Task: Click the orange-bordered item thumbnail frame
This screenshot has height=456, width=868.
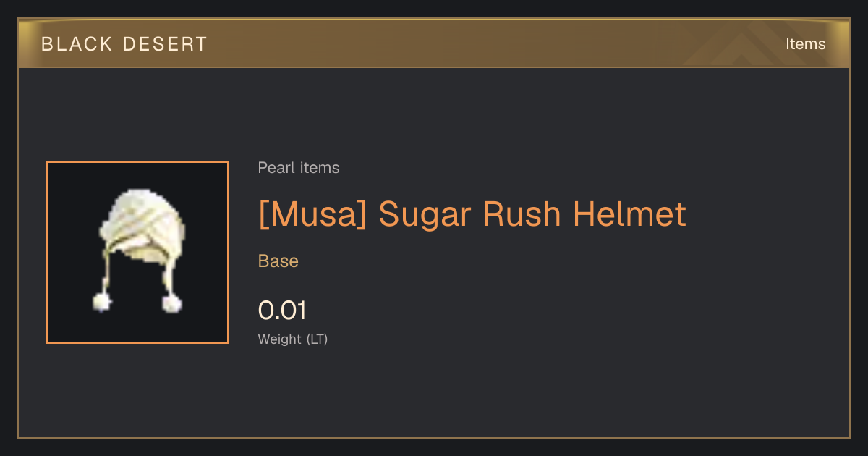Action: pos(137,253)
